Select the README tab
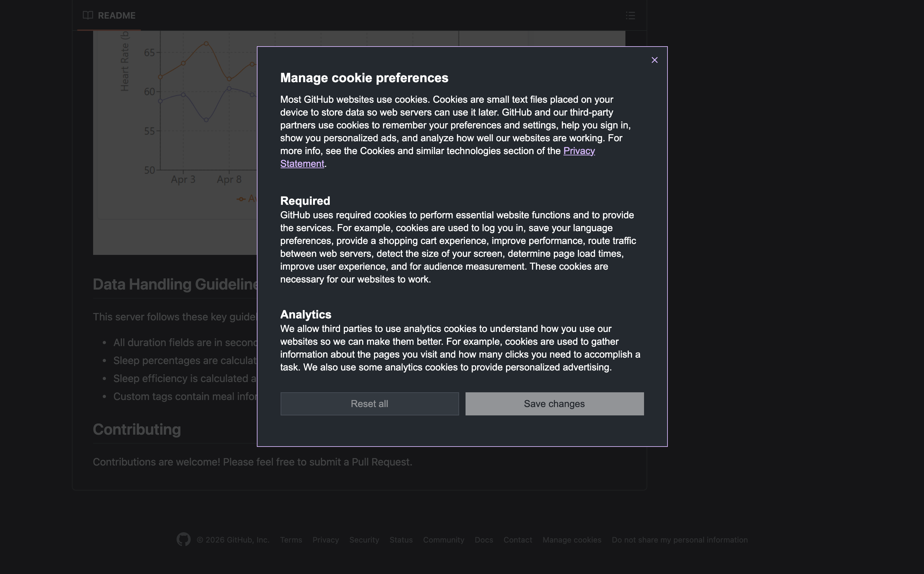Viewport: 924px width, 574px height. point(116,15)
